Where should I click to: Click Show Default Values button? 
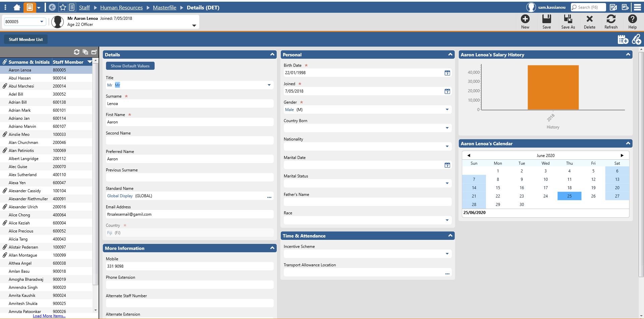tap(130, 66)
